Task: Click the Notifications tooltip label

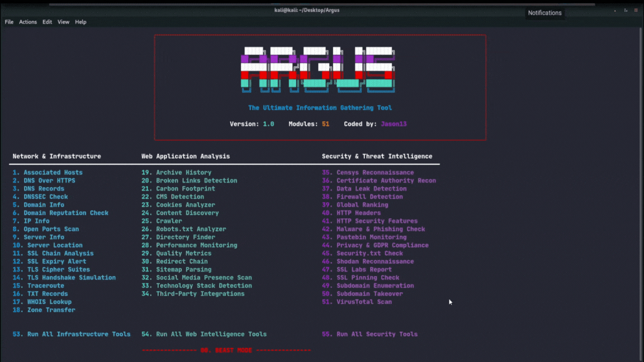Action: [x=544, y=13]
